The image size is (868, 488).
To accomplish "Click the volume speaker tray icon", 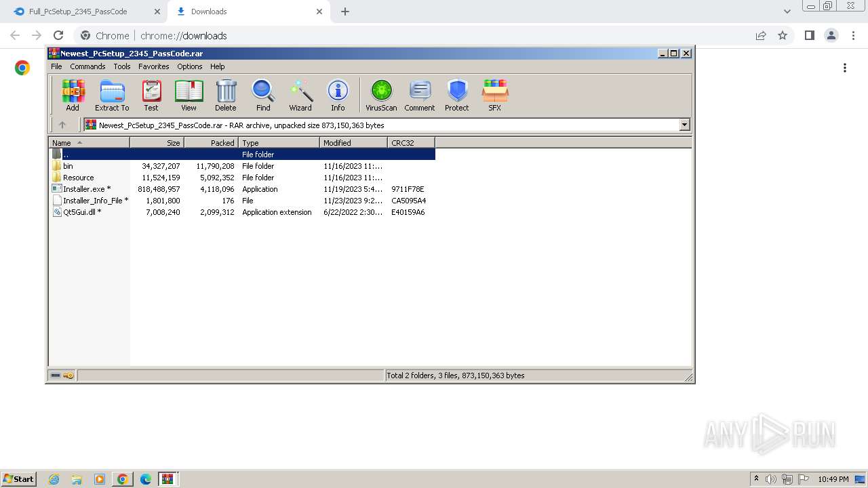I will (x=771, y=479).
